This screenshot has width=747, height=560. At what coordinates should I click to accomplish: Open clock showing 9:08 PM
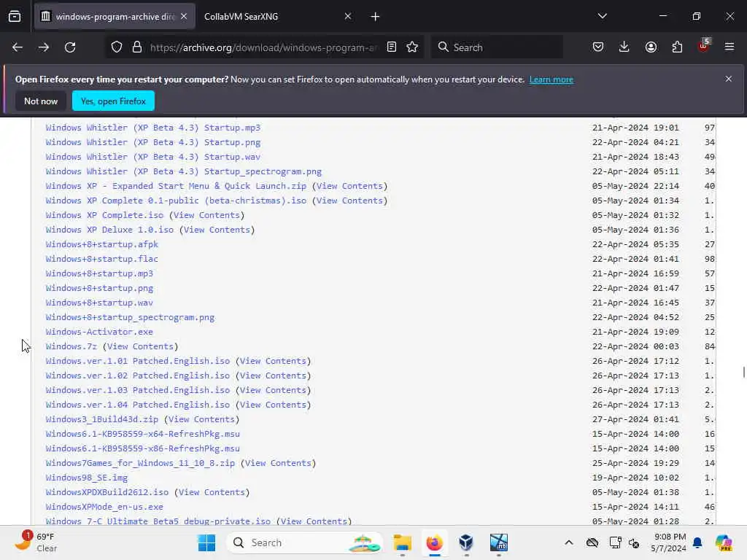click(x=668, y=542)
